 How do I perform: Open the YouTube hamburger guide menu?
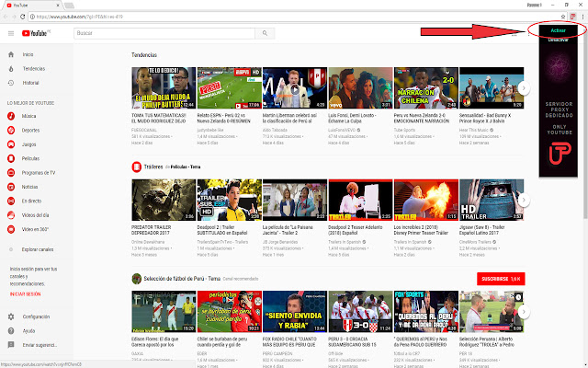pos(11,33)
